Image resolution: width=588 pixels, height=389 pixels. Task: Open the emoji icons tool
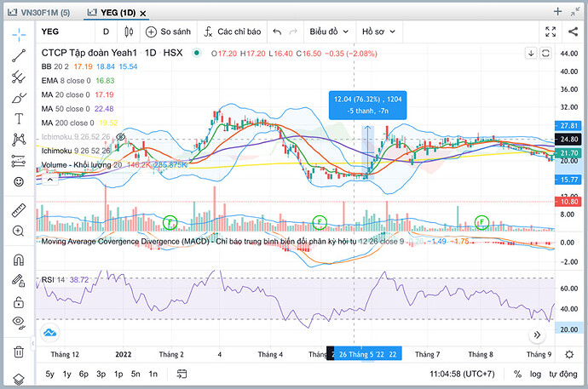pos(18,181)
